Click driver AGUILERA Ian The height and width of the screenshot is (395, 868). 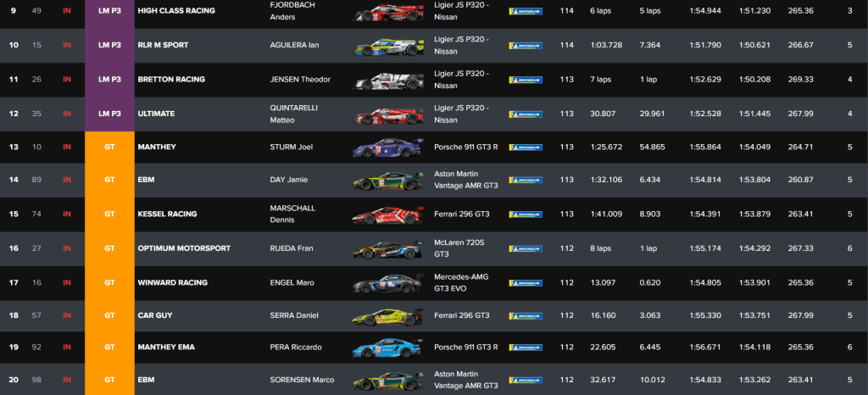point(294,45)
